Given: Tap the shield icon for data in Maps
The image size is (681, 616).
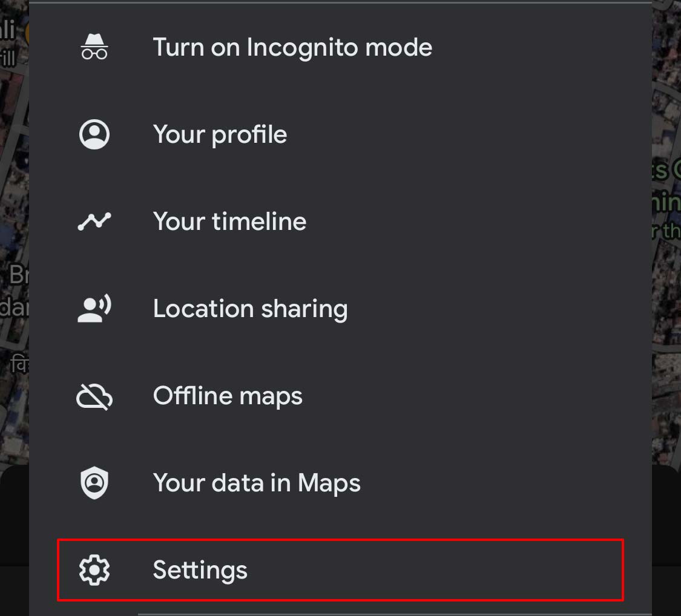Looking at the screenshot, I should click(94, 483).
